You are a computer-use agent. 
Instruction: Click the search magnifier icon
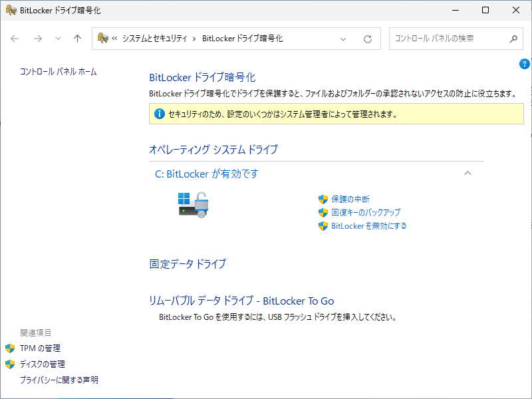tap(513, 39)
